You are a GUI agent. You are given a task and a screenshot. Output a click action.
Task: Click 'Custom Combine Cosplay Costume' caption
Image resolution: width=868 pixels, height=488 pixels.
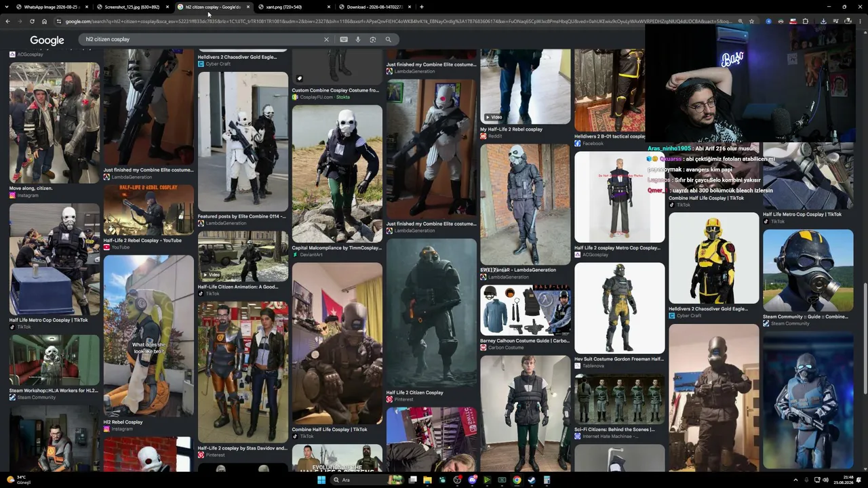click(x=336, y=90)
